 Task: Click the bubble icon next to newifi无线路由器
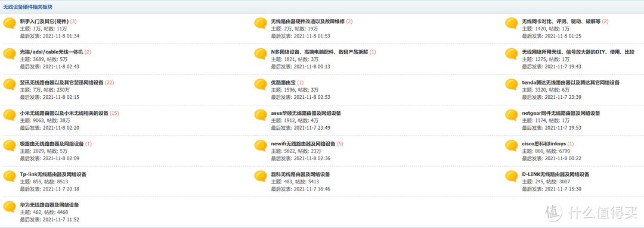(x=261, y=146)
